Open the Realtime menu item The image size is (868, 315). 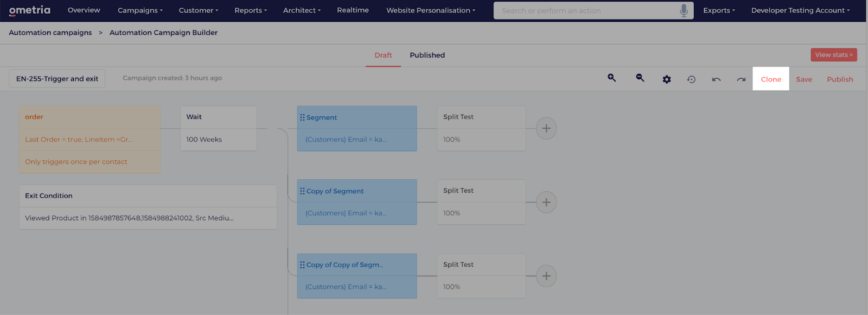click(353, 10)
